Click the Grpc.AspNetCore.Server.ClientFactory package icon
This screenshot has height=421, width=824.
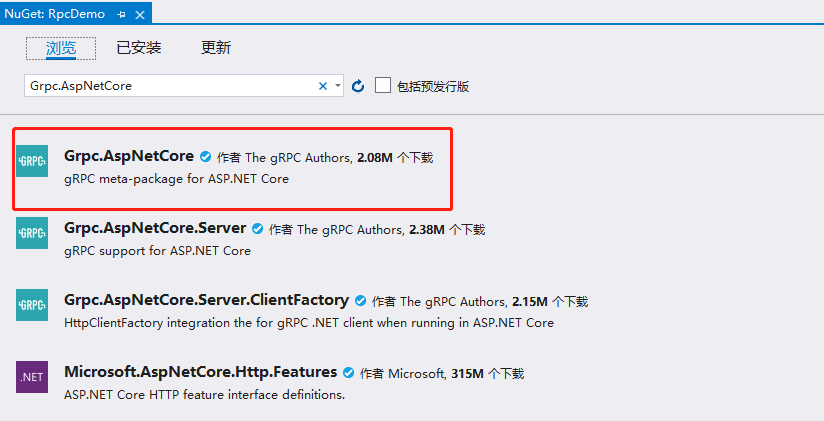32,305
